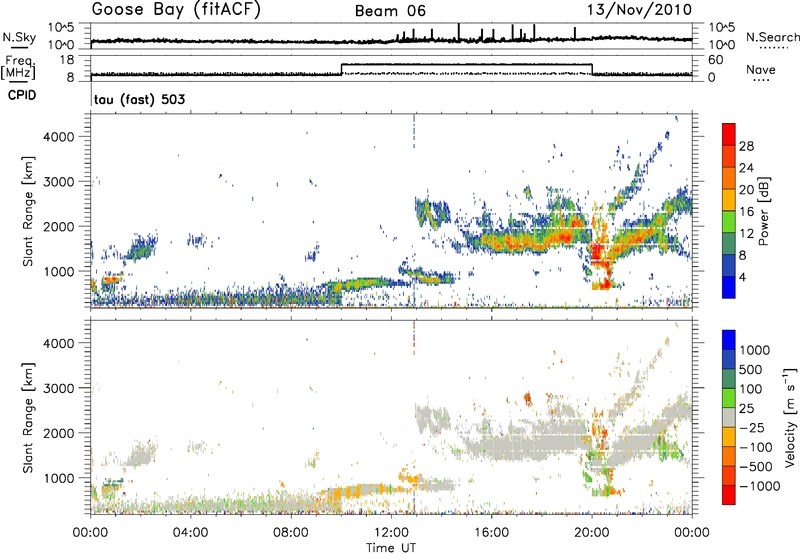This screenshot has height=554, width=800.
Task: Click the '100' velocity scale value
Action: [x=751, y=389]
